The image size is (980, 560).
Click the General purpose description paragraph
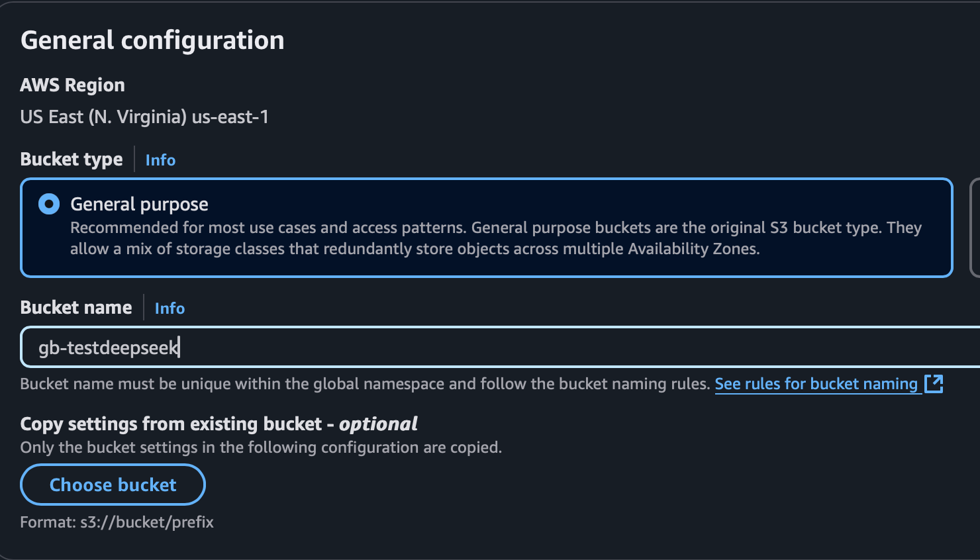pos(496,238)
